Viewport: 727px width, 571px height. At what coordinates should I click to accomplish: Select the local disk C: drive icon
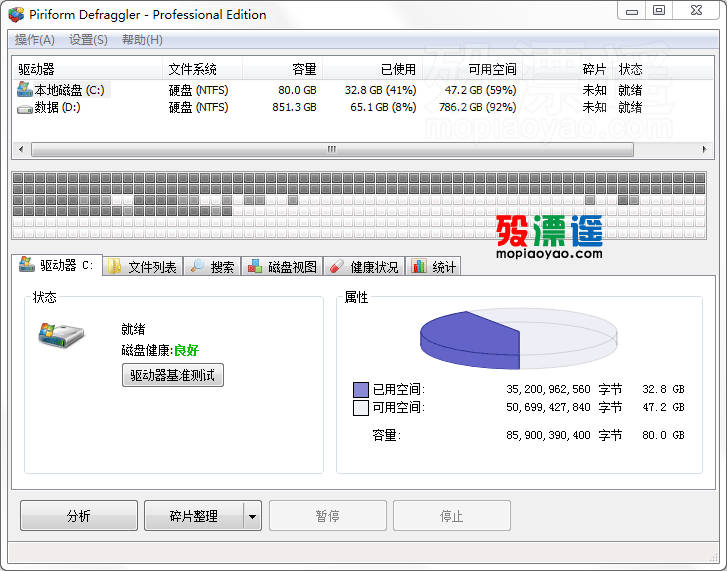click(25, 89)
